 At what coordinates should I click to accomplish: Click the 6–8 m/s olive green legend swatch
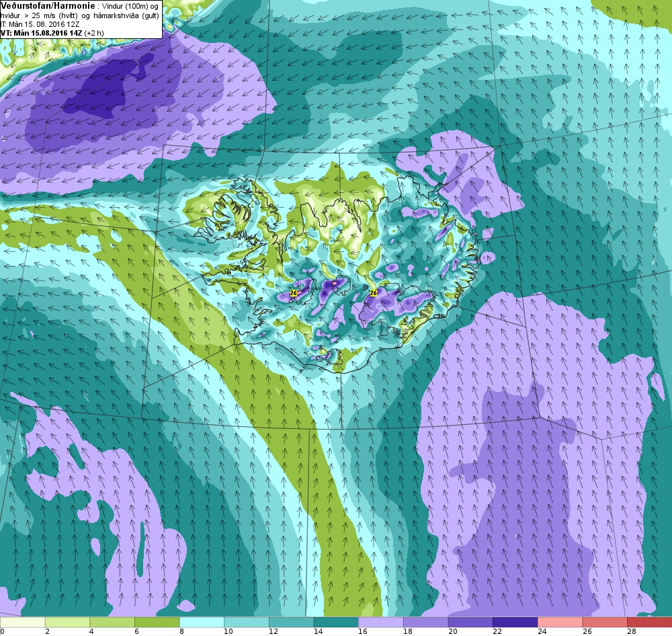[x=157, y=622]
